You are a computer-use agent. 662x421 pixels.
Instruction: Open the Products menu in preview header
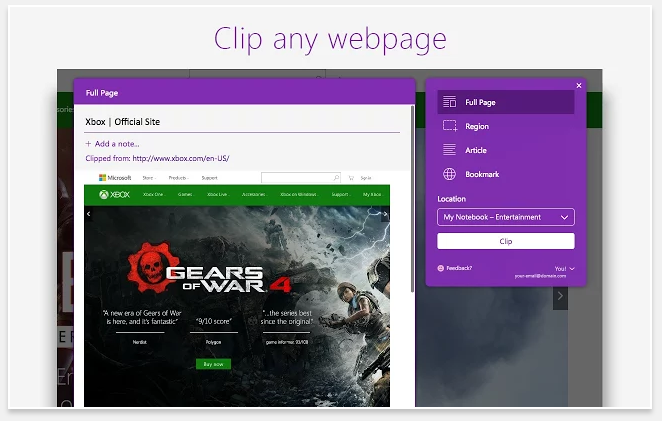pyautogui.click(x=179, y=178)
